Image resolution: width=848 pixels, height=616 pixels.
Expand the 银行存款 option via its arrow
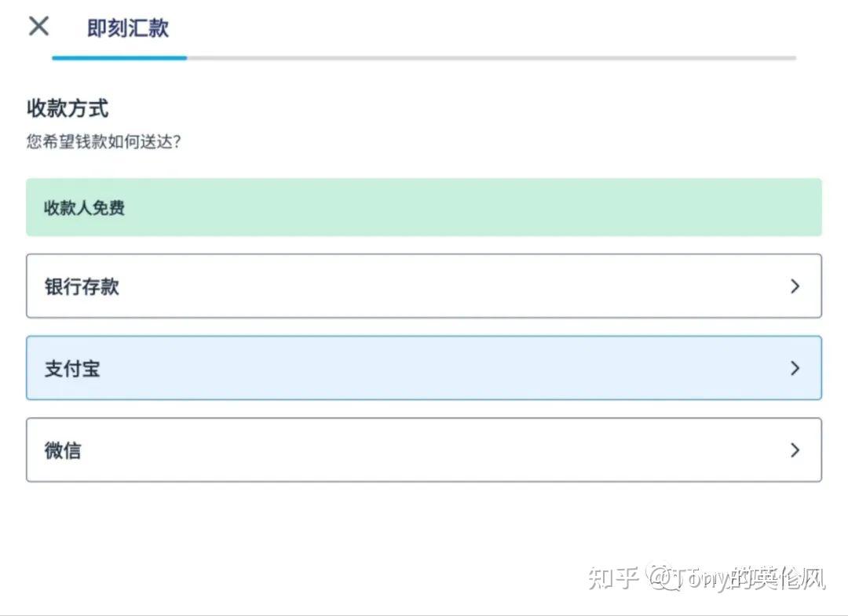(795, 286)
